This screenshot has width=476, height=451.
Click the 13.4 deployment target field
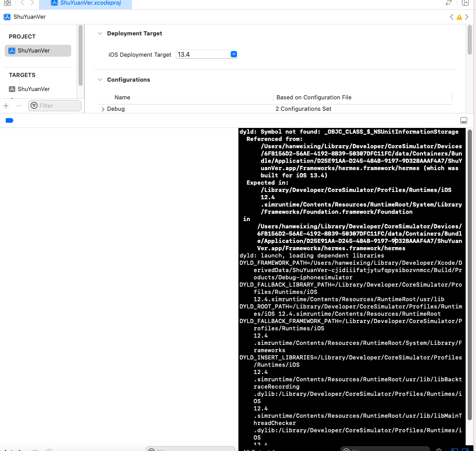(x=206, y=55)
